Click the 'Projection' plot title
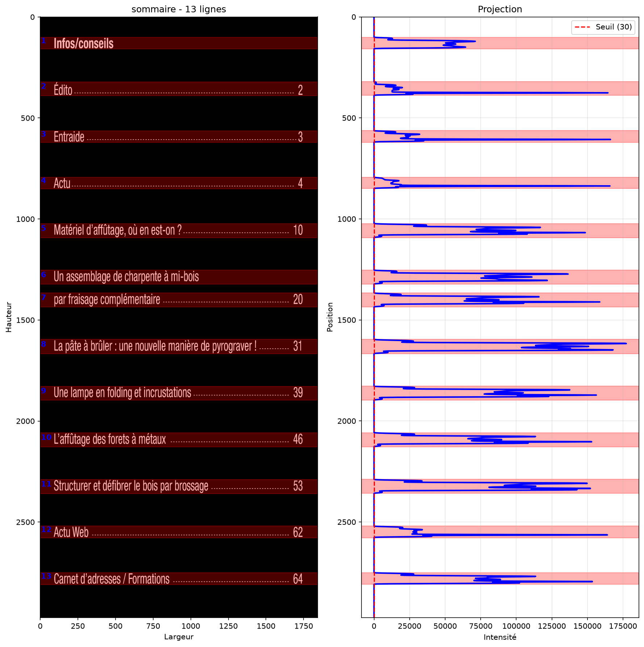 coord(500,9)
